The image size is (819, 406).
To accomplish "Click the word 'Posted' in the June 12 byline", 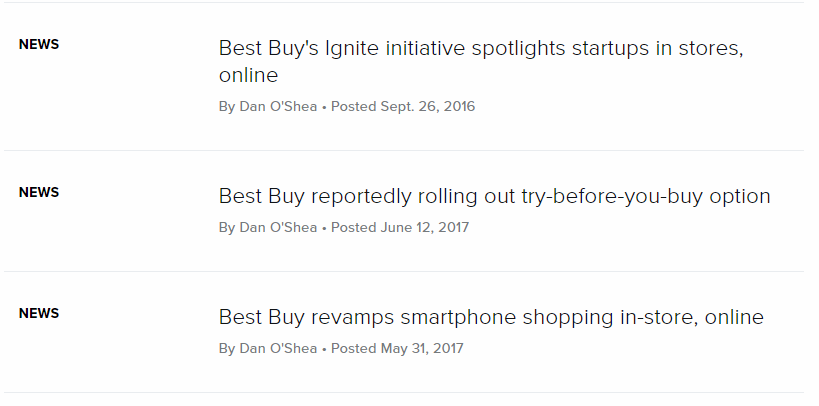I will point(354,227).
